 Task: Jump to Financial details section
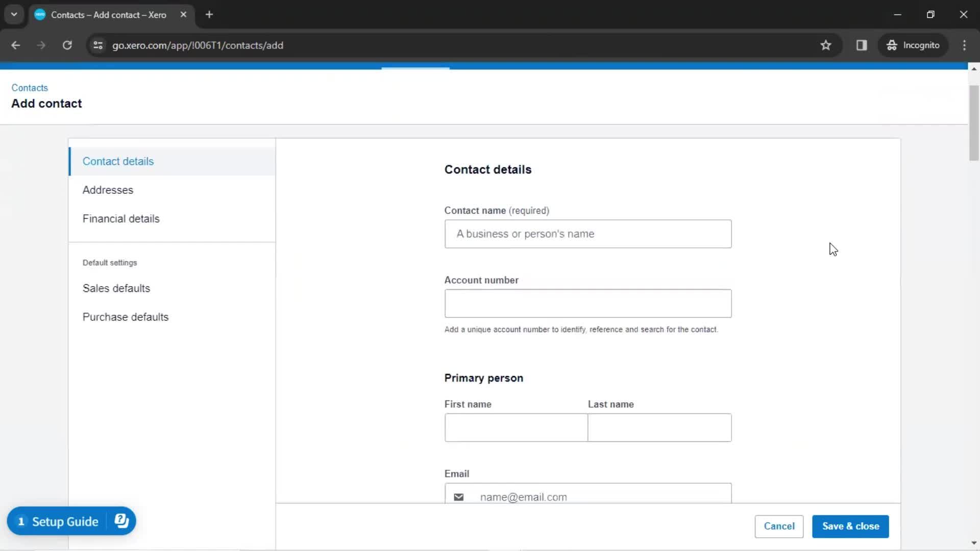tap(172, 218)
